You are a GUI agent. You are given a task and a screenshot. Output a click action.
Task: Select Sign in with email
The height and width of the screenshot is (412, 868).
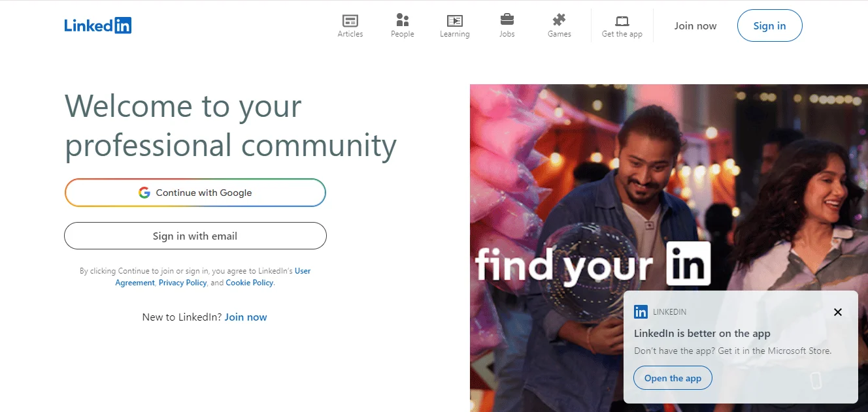coord(195,236)
